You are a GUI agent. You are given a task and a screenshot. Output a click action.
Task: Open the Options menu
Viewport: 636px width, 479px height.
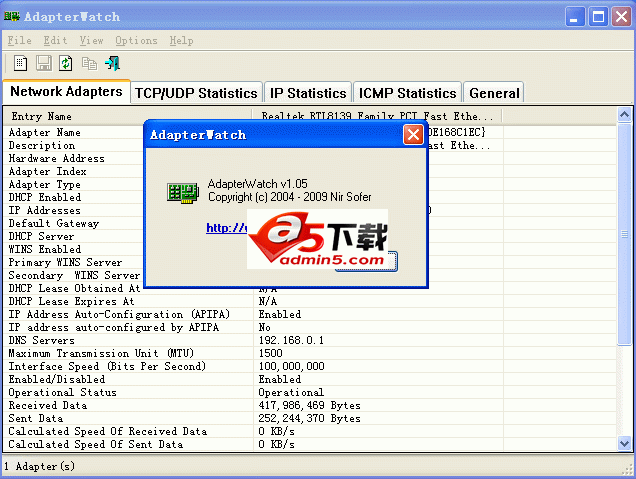coord(136,41)
